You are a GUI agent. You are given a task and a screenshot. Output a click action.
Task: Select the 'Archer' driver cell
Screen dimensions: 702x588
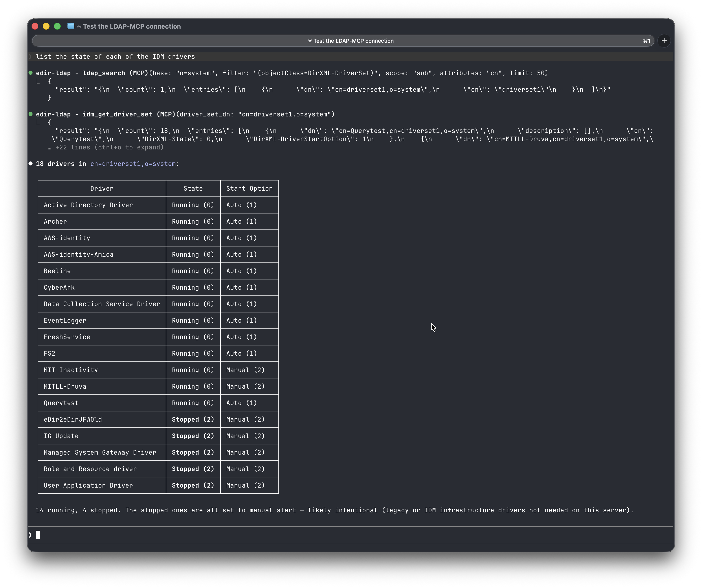[x=102, y=221]
